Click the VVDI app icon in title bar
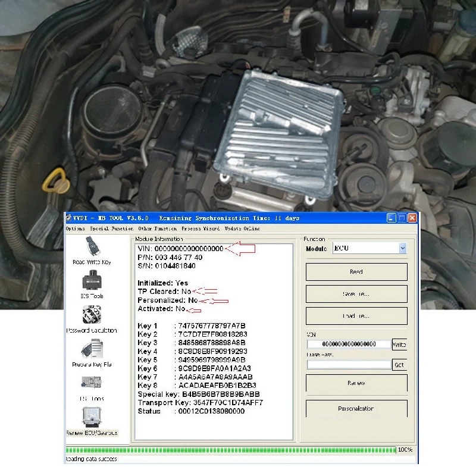Image resolution: width=476 pixels, height=476 pixels. (68, 218)
